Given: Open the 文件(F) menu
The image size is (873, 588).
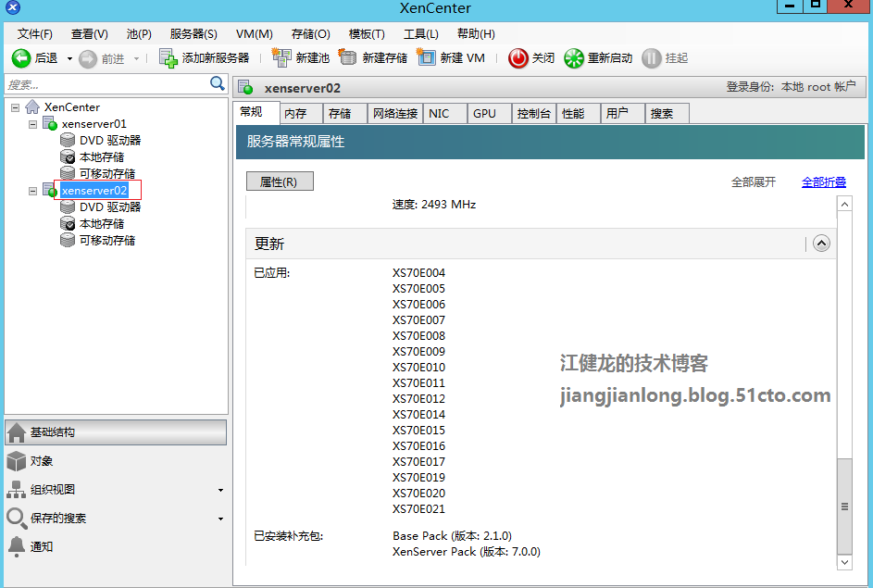Looking at the screenshot, I should point(34,34).
